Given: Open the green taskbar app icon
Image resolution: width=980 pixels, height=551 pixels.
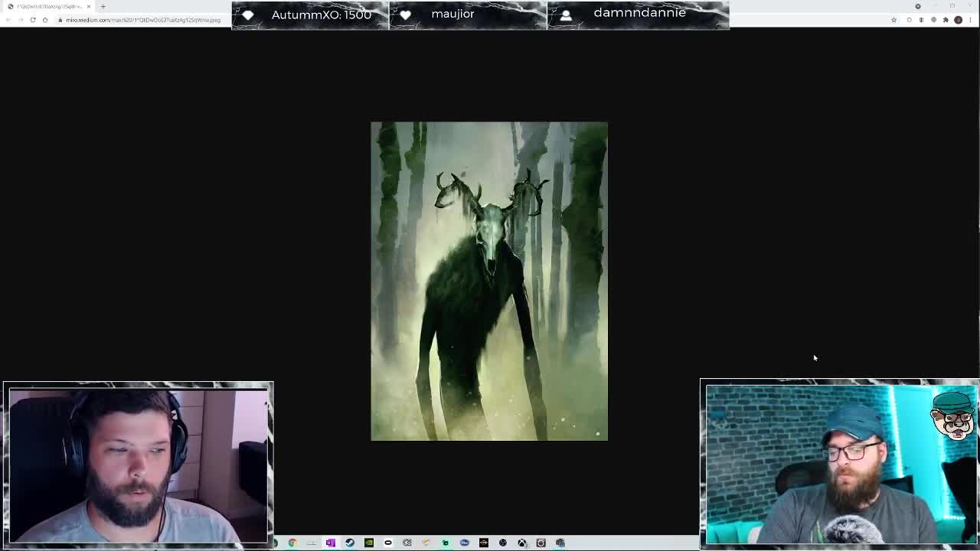Looking at the screenshot, I should pos(445,543).
